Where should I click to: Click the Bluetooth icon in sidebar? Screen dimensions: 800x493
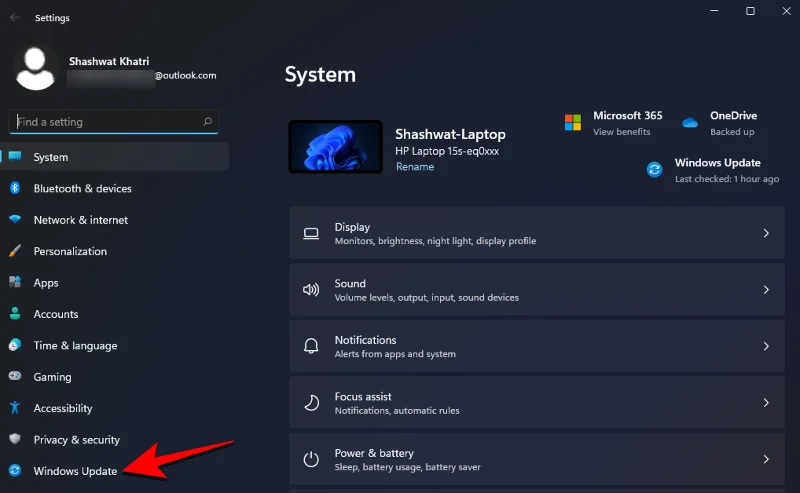coord(15,188)
